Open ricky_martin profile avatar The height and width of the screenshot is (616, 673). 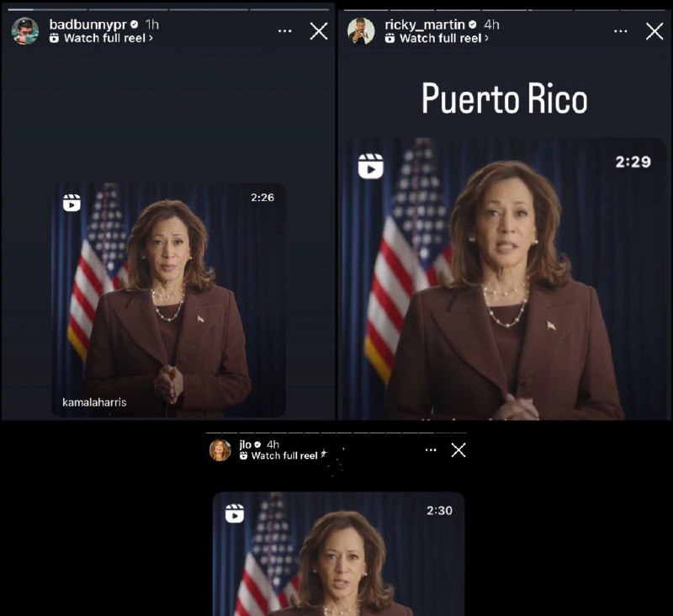(361, 31)
